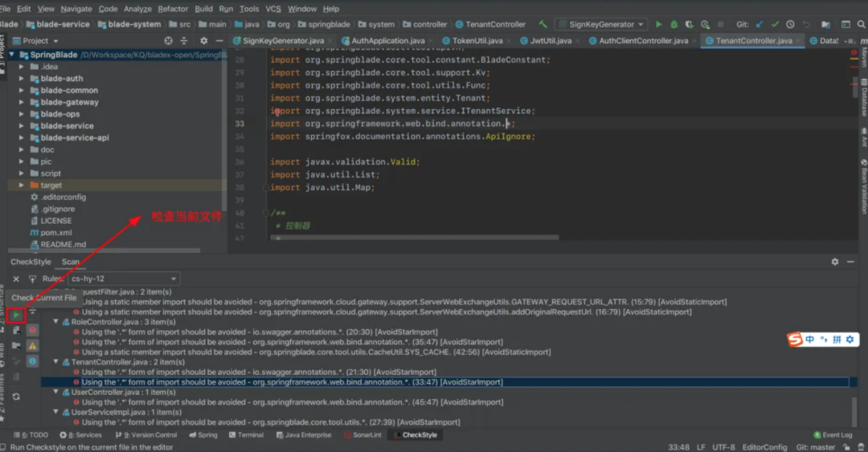Toggle the TODO tool window

coord(31,435)
